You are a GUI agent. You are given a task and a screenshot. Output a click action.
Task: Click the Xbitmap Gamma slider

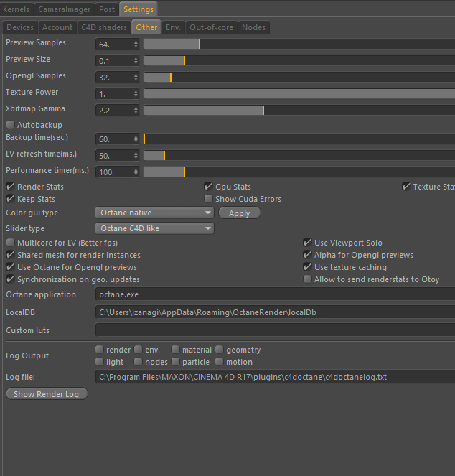[x=299, y=110]
